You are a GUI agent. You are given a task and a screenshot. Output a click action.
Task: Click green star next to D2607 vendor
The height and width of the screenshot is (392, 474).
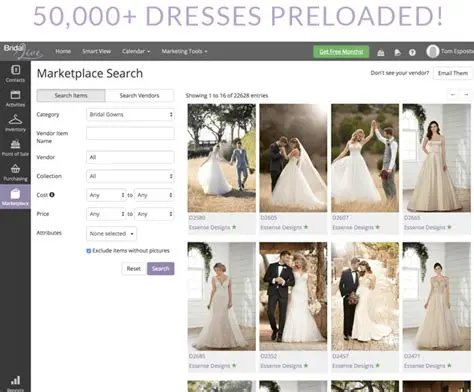point(378,227)
